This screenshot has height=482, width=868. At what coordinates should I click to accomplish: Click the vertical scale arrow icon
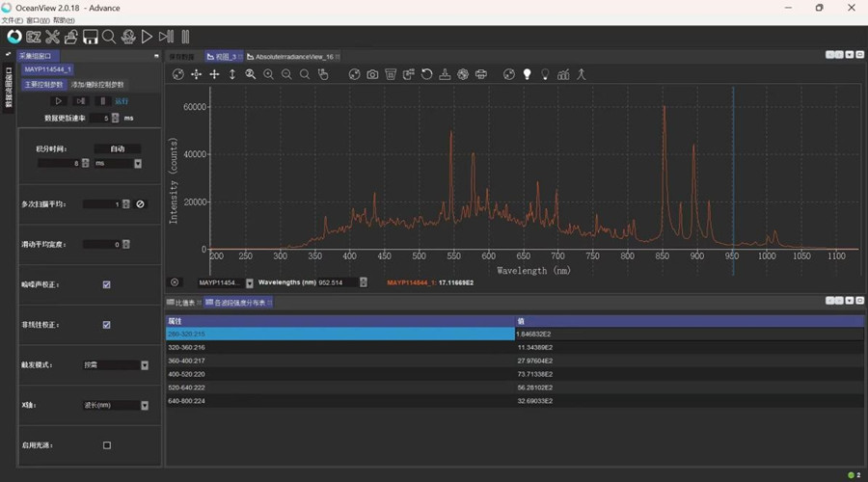tap(232, 74)
